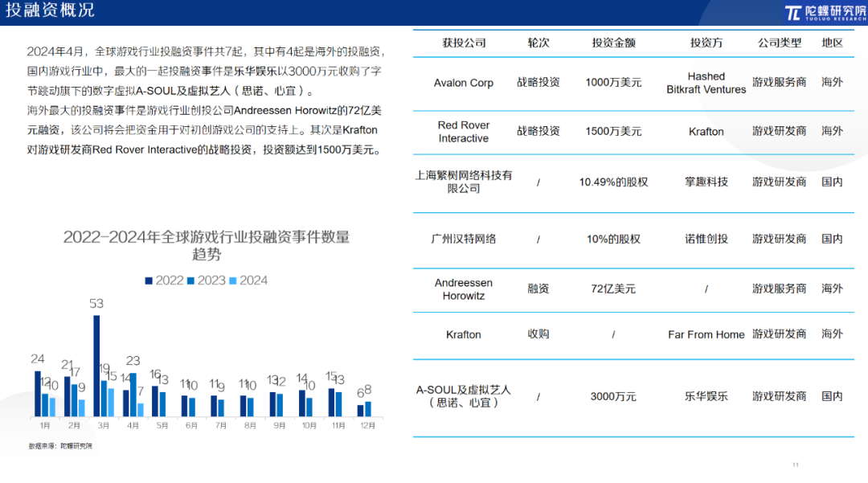Viewport: 868px width, 483px height.
Task: Click the 融资 round cell
Action: 538,289
